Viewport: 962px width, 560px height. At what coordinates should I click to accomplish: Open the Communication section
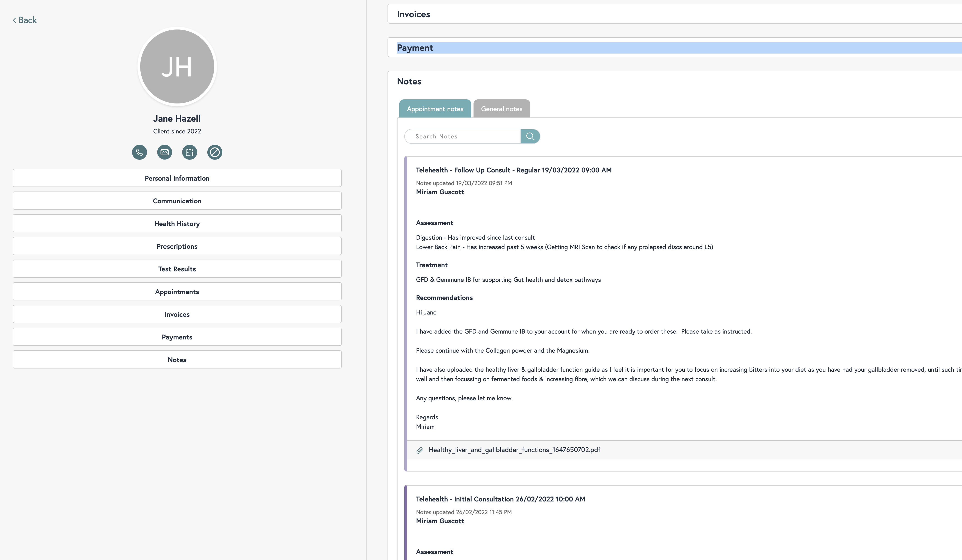pos(177,201)
